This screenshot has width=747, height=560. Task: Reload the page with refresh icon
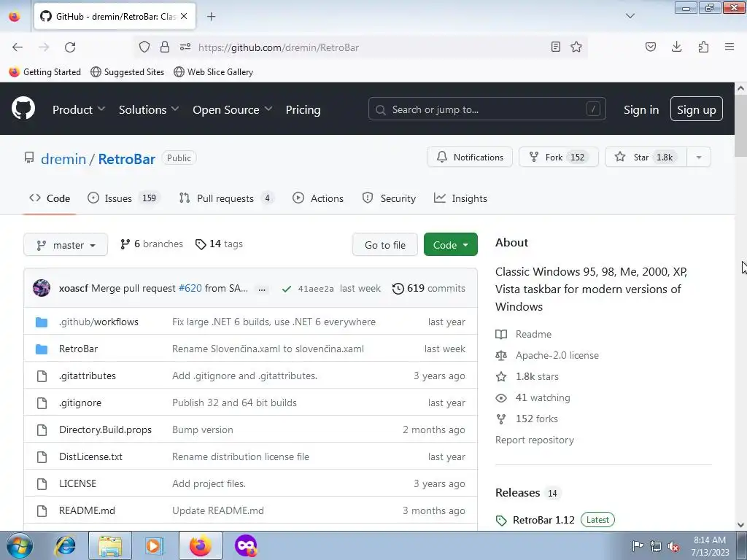coord(70,47)
